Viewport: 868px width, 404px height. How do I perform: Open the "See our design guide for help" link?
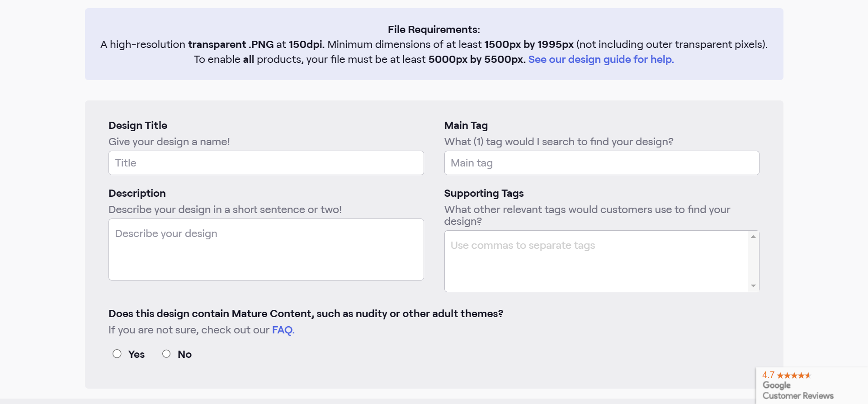coord(601,59)
